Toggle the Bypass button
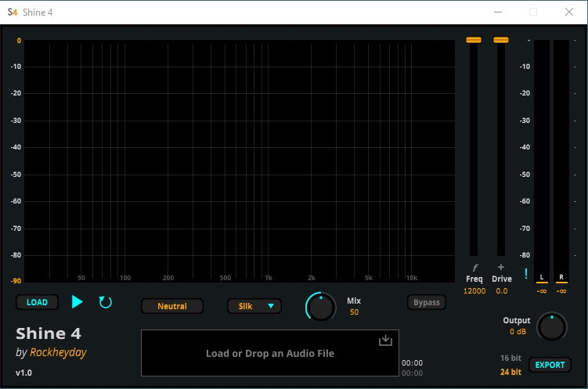This screenshot has height=389, width=588. pos(426,302)
